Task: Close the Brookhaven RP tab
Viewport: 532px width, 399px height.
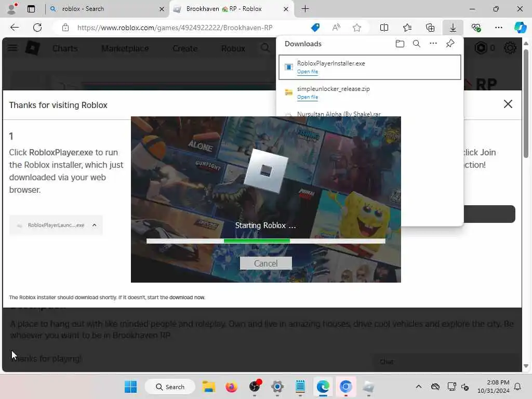Action: pyautogui.click(x=286, y=9)
